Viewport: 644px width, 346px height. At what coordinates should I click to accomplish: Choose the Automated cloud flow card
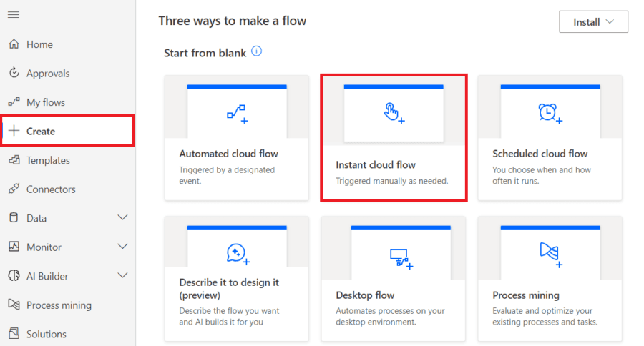coord(237,137)
